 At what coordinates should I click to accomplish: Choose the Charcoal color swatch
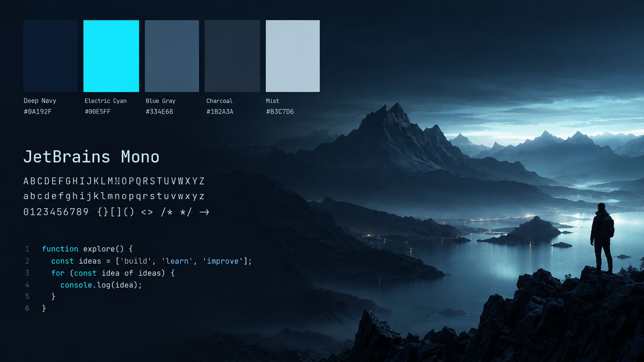(232, 56)
